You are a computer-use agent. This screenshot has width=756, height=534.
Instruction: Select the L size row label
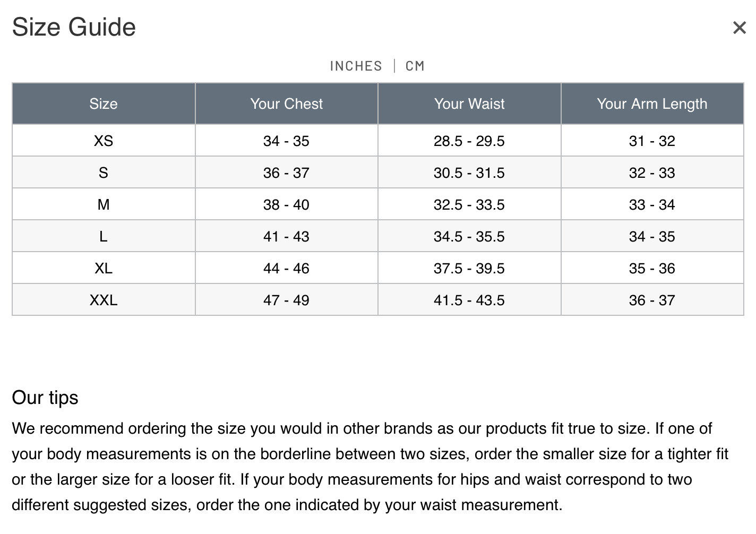104,236
